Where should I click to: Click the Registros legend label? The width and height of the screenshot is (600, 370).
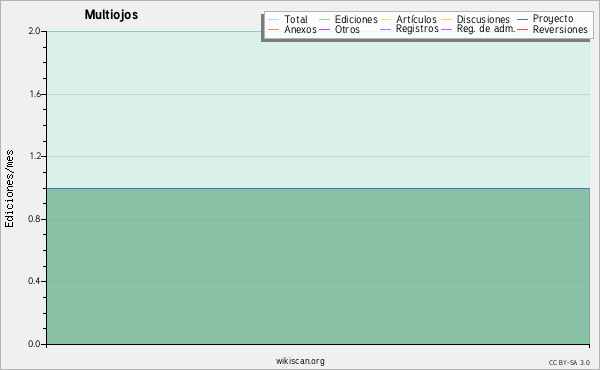[x=417, y=29]
